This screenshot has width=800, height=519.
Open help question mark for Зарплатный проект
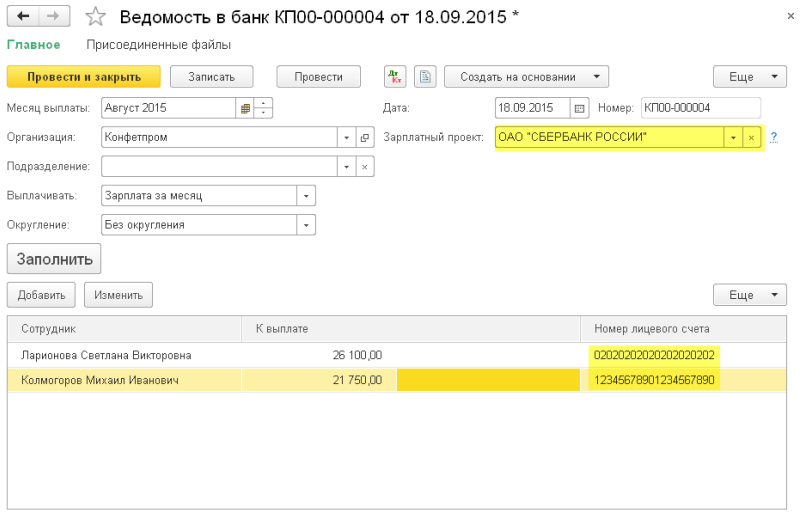click(774, 137)
